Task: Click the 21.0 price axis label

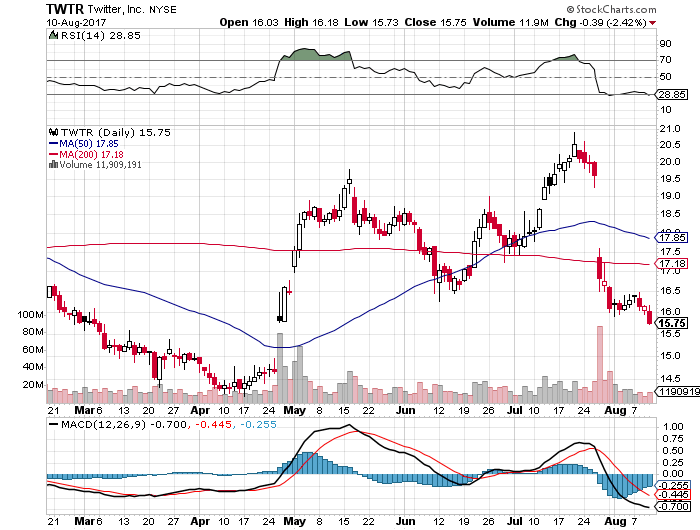Action: (670, 129)
